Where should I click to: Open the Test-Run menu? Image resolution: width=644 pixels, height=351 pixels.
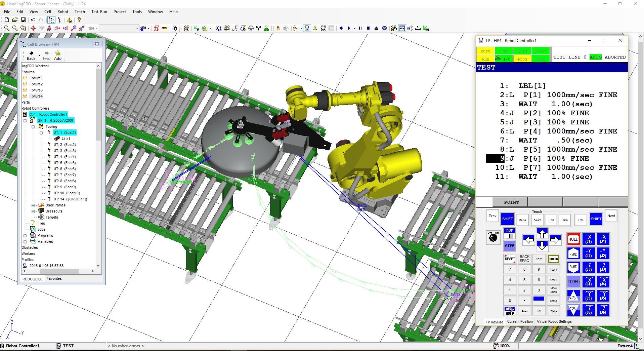99,12
